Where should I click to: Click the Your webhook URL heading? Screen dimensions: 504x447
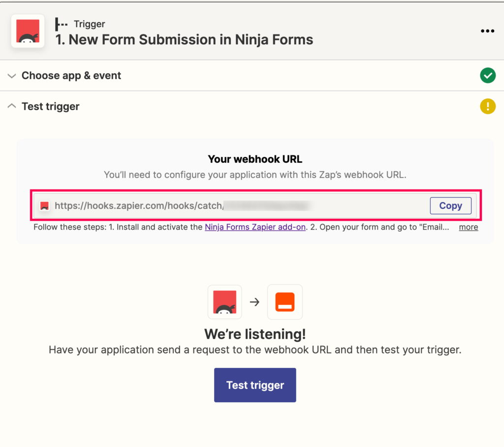click(x=255, y=159)
